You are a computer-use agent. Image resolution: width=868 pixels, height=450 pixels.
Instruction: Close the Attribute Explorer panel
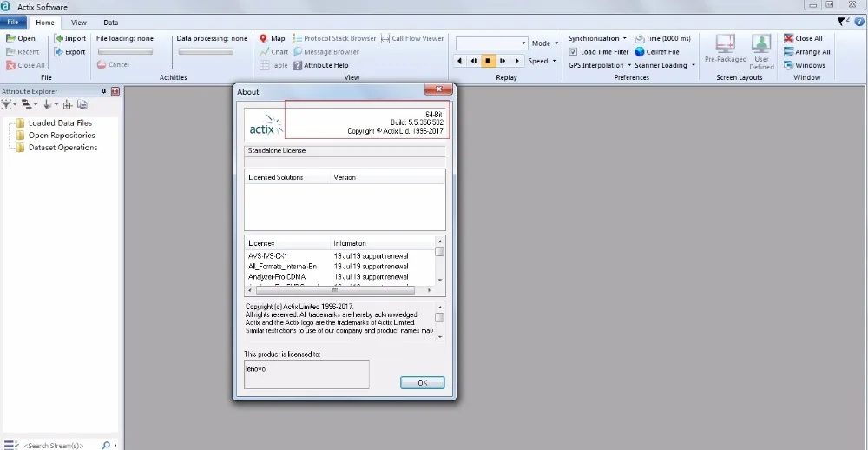[x=115, y=91]
